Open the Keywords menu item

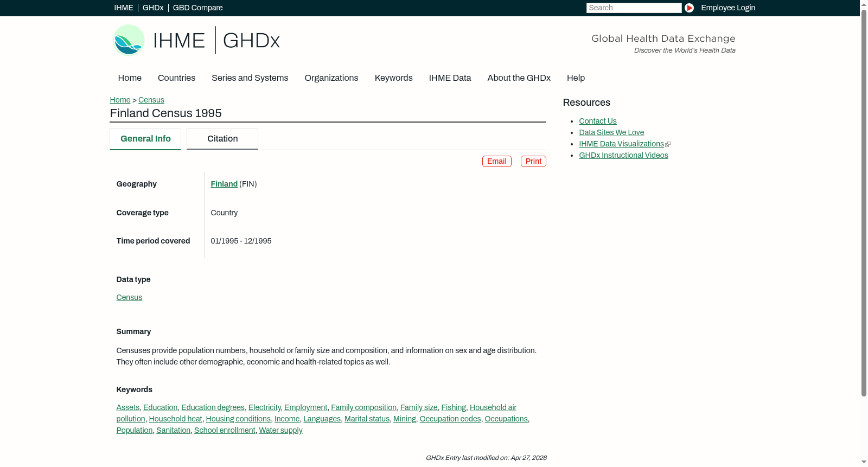394,78
